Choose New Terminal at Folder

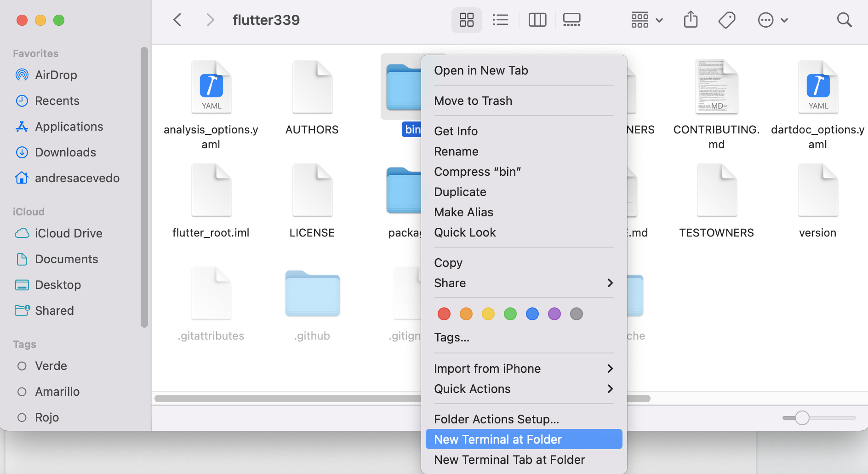point(524,439)
